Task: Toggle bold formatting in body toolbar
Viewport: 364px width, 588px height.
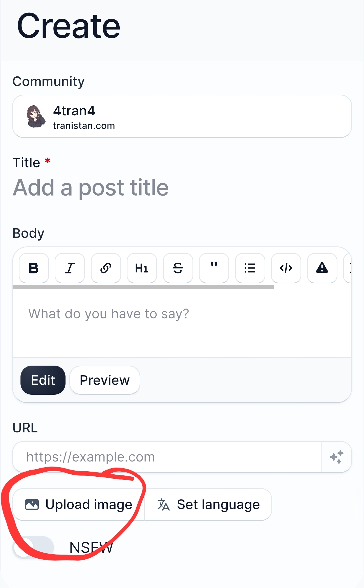Action: click(x=34, y=268)
